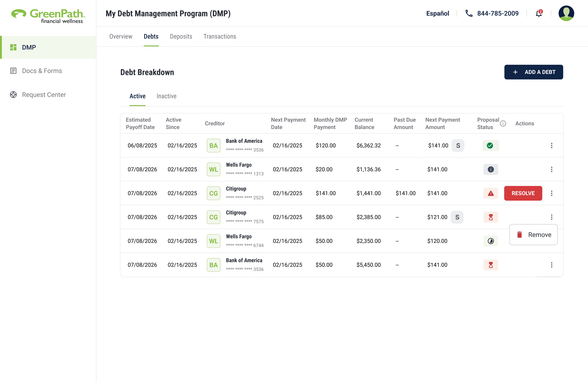The image size is (588, 382).
Task: Click red warning triangle for Citigroup 2525
Action: 490,193
